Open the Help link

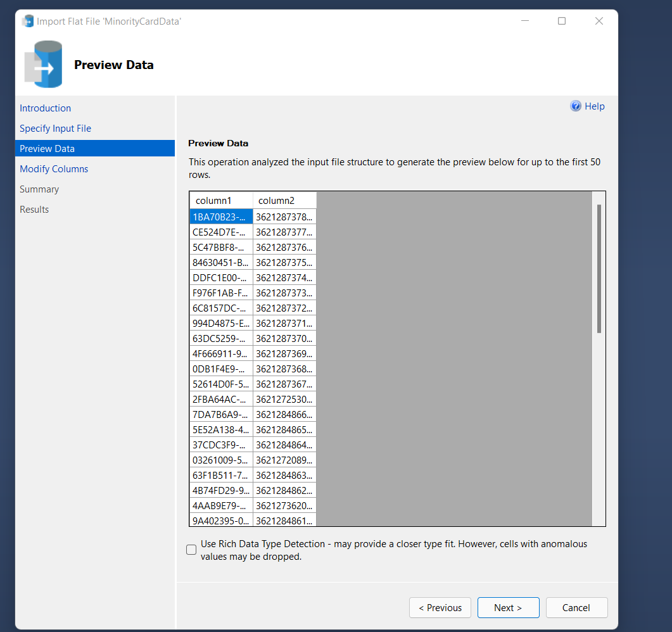[594, 106]
